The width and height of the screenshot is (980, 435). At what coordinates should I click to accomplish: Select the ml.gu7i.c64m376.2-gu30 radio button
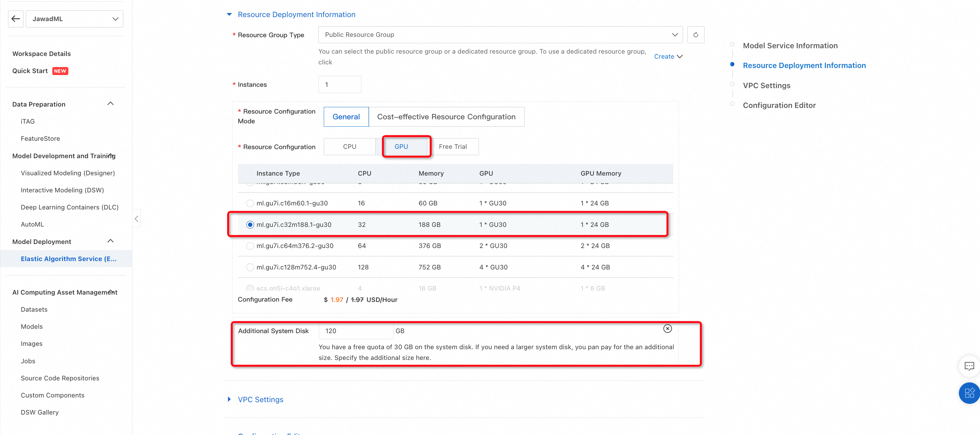click(250, 246)
